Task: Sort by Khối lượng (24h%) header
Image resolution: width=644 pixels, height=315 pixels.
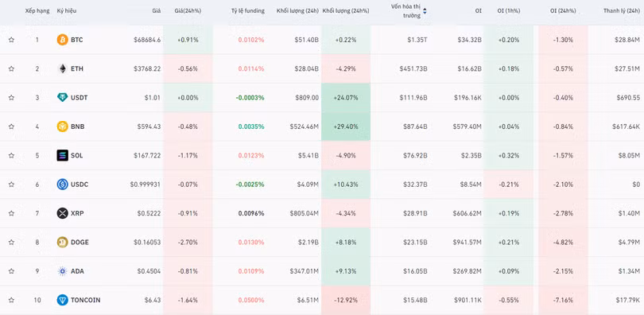Action: (x=346, y=11)
